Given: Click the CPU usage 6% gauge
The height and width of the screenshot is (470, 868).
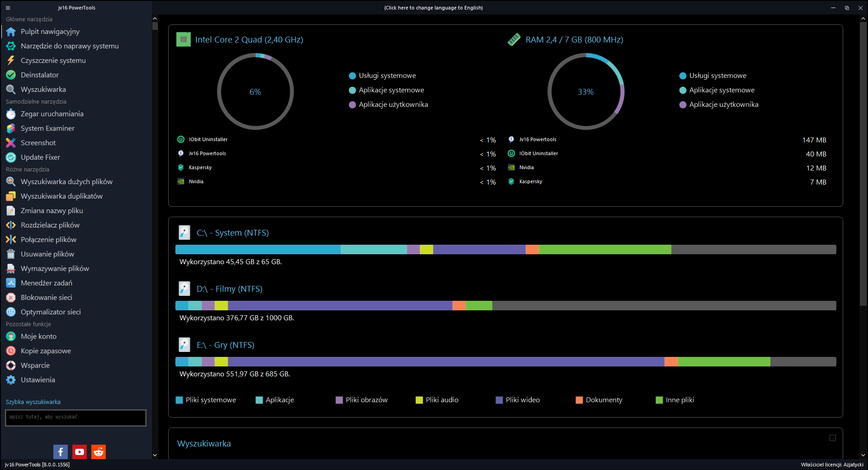Looking at the screenshot, I should (255, 91).
